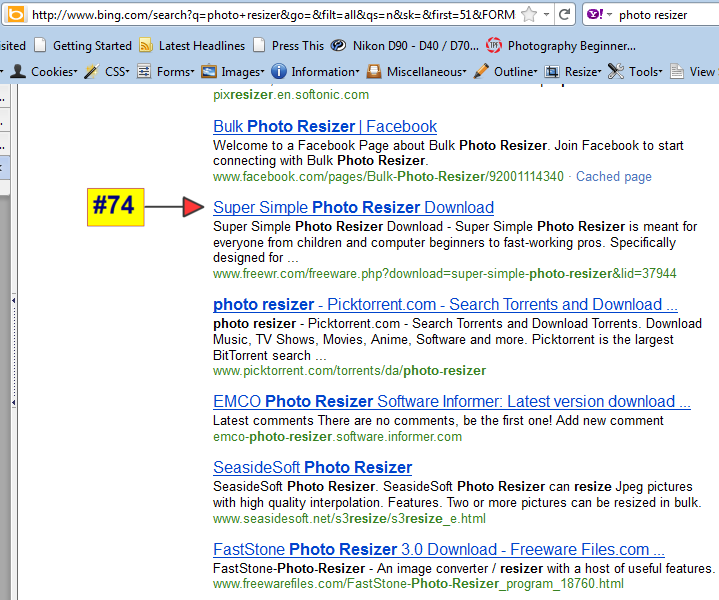Click the Outline pencil icon
Screen dimensions: 719x600
click(x=481, y=72)
